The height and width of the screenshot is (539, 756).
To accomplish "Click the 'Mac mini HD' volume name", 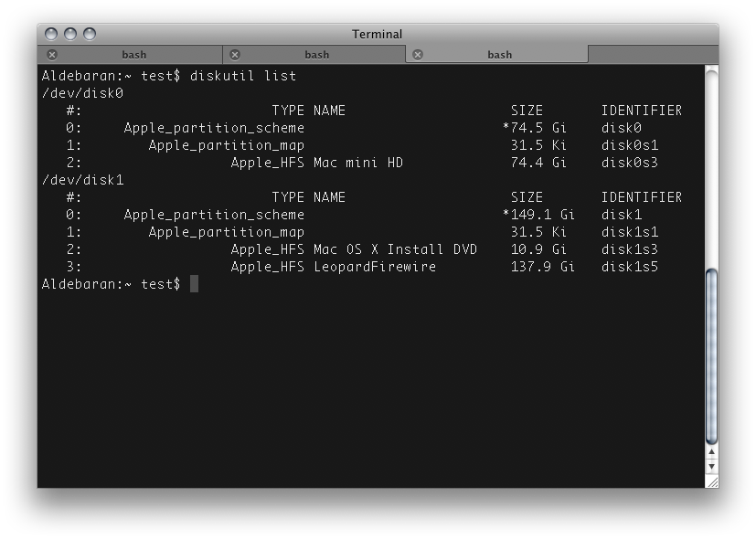I will coord(357,163).
